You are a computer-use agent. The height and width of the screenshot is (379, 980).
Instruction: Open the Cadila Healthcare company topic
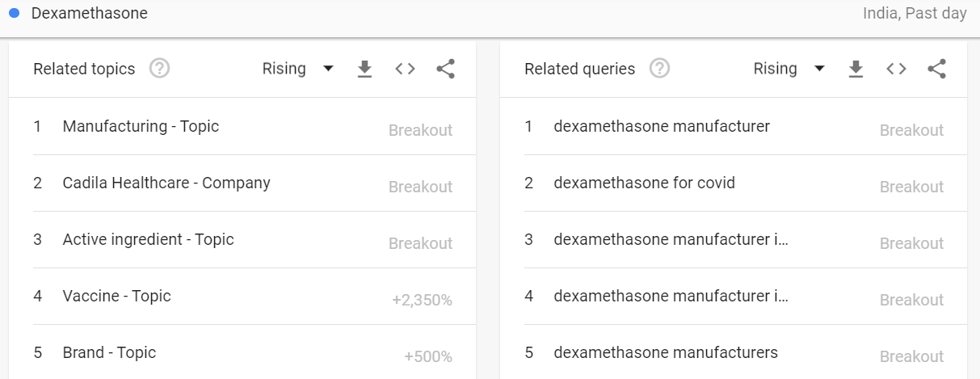pos(166,183)
